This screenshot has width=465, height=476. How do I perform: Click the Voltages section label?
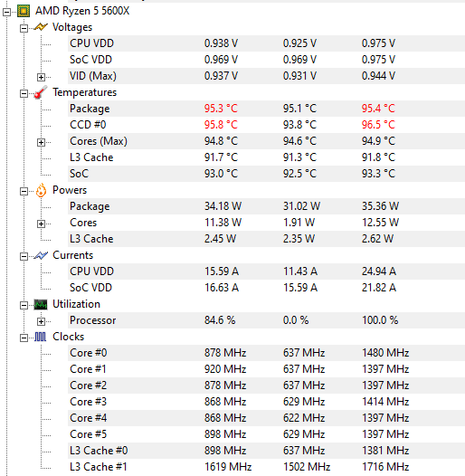click(x=72, y=27)
